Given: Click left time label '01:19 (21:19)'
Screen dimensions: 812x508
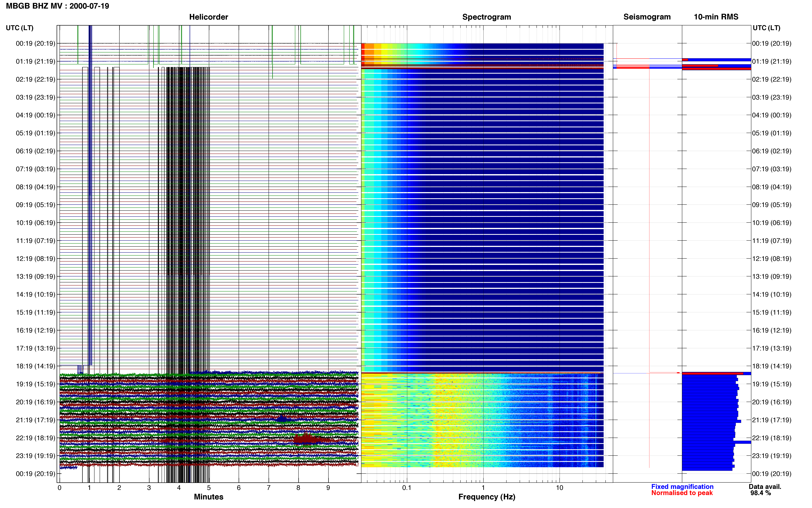Looking at the screenshot, I should pyautogui.click(x=36, y=61).
